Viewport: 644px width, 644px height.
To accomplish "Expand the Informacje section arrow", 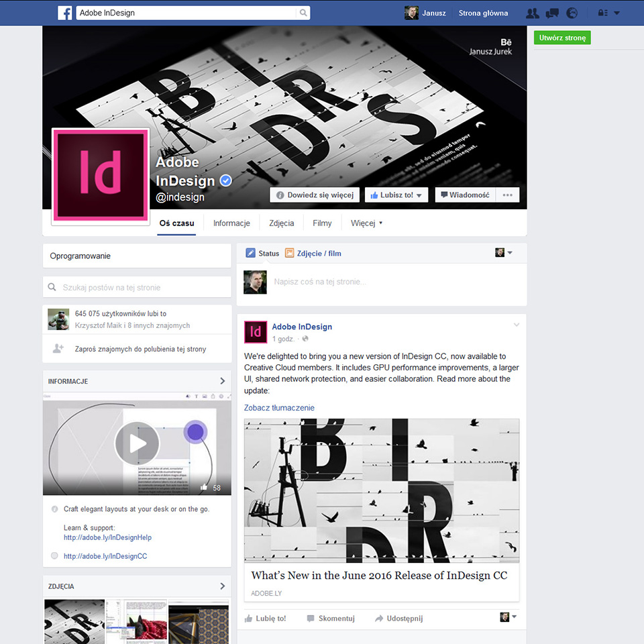I will click(223, 381).
